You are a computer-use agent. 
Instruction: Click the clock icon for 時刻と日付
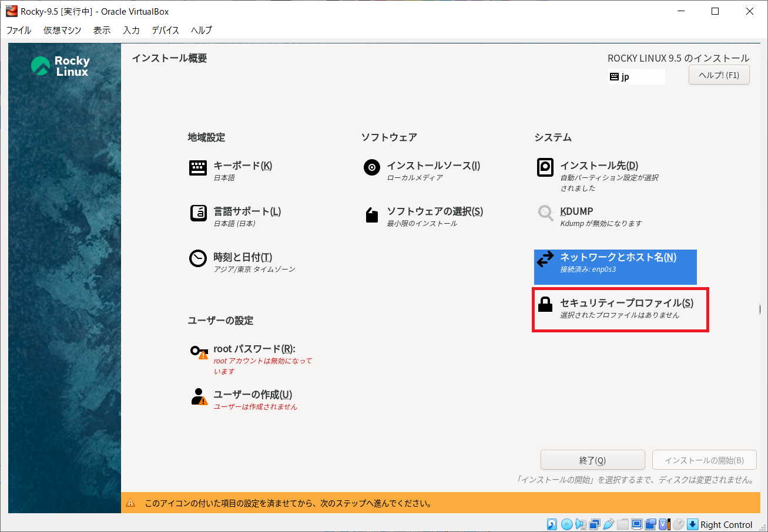click(x=198, y=258)
